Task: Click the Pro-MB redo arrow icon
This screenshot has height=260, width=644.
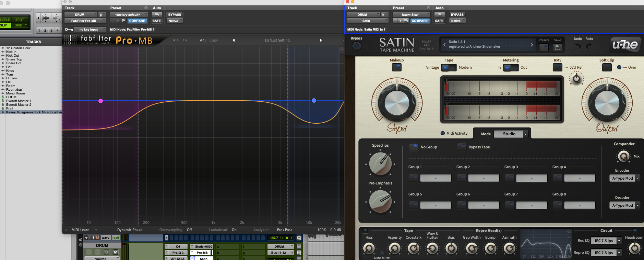Action: 185,40
